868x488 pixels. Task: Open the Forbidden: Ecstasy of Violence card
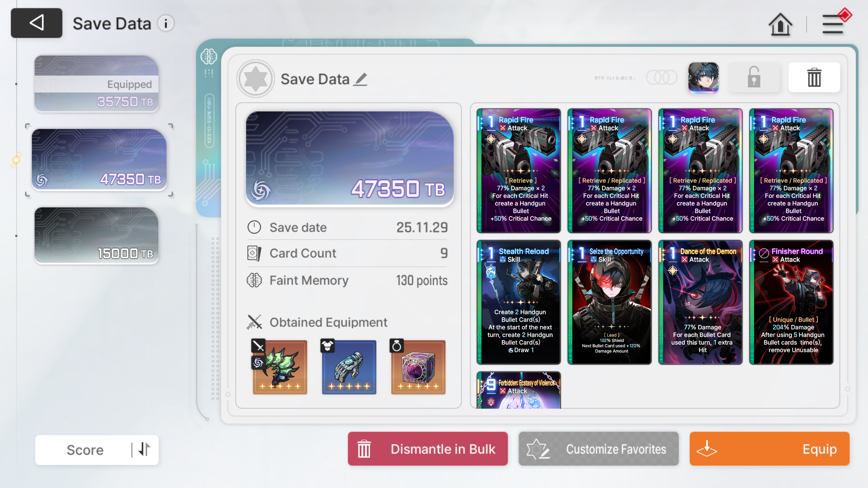[x=519, y=390]
